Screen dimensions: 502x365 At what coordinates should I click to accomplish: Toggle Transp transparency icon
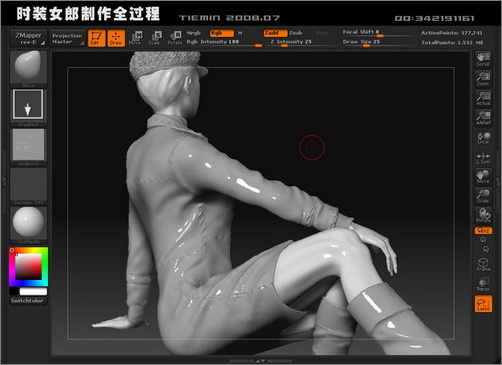click(483, 284)
